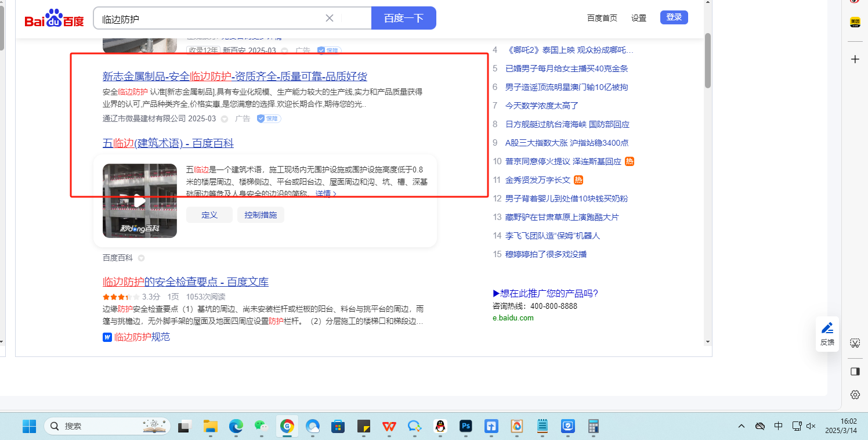Click the 百度一下 search button
Viewport: 868px width, 440px height.
tap(403, 18)
